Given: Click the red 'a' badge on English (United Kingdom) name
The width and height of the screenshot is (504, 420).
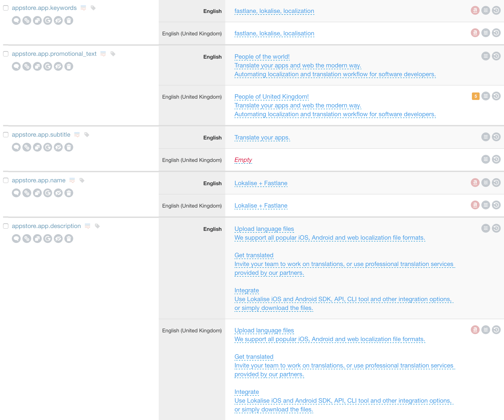Looking at the screenshot, I should pyautogui.click(x=475, y=205).
